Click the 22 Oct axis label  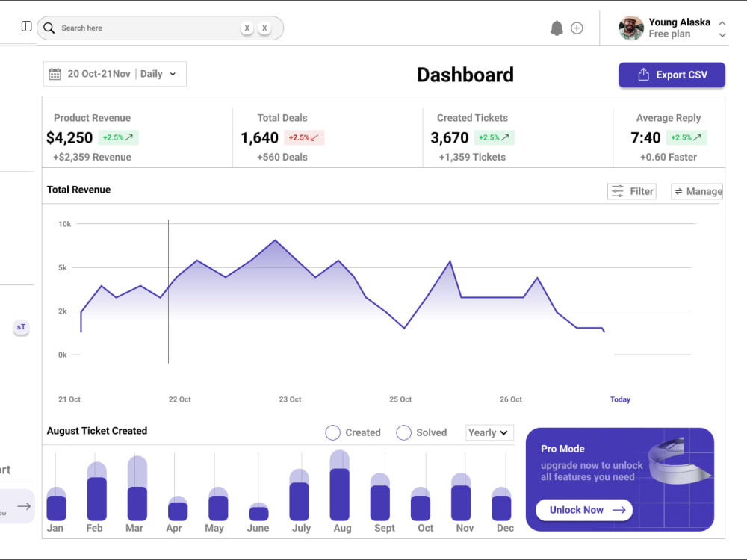[x=179, y=399]
